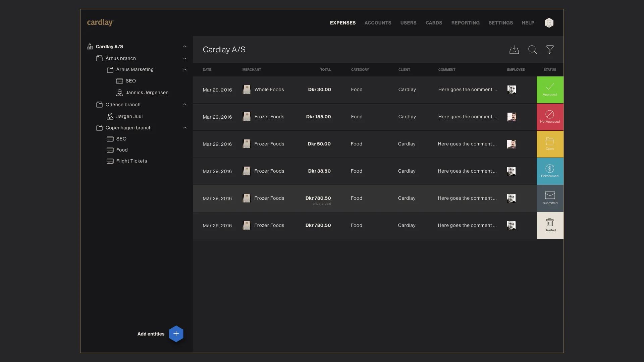644x362 pixels.
Task: Go to the ACCOUNTS nav item
Action: pos(378,23)
